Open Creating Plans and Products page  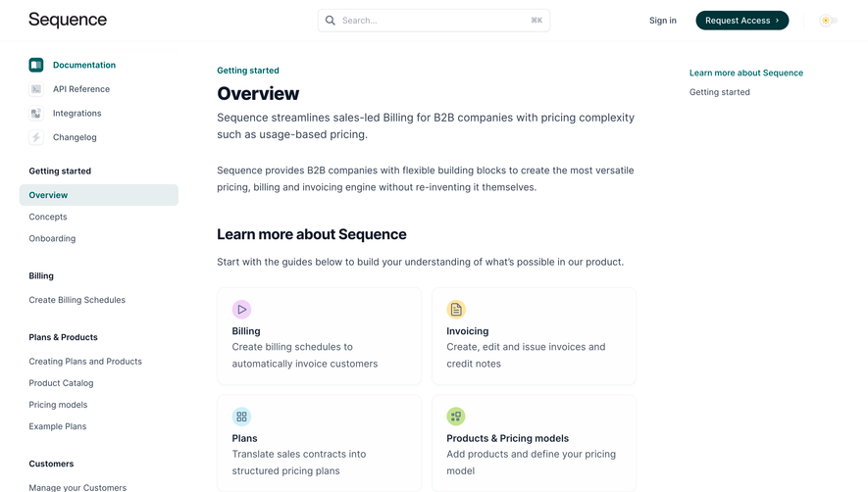coord(85,362)
